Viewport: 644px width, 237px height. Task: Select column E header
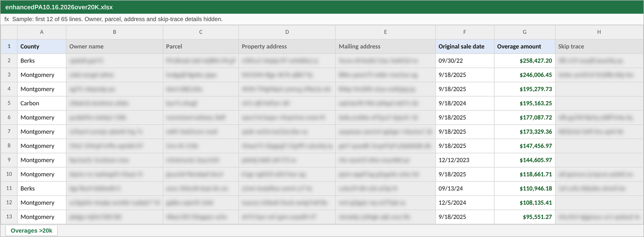385,32
